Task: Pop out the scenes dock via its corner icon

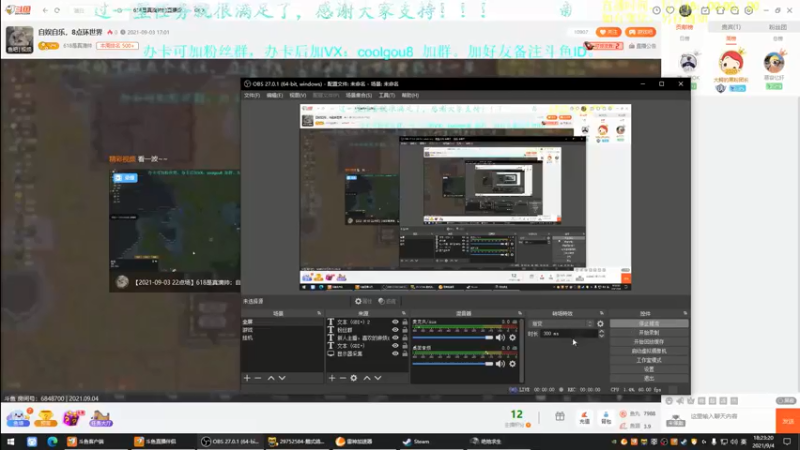Action: (319, 313)
